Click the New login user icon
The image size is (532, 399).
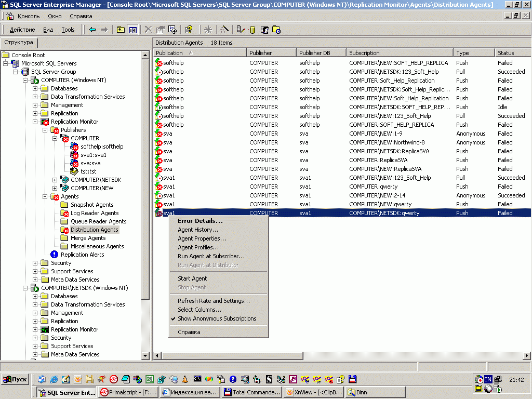[264, 30]
